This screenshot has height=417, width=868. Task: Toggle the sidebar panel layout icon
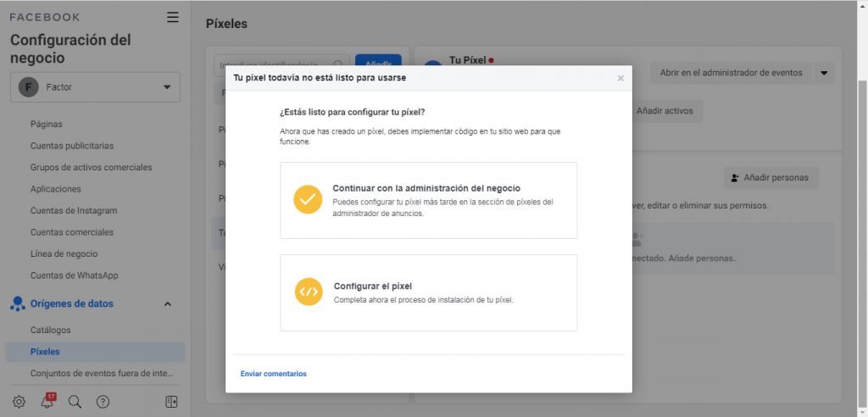tap(171, 402)
